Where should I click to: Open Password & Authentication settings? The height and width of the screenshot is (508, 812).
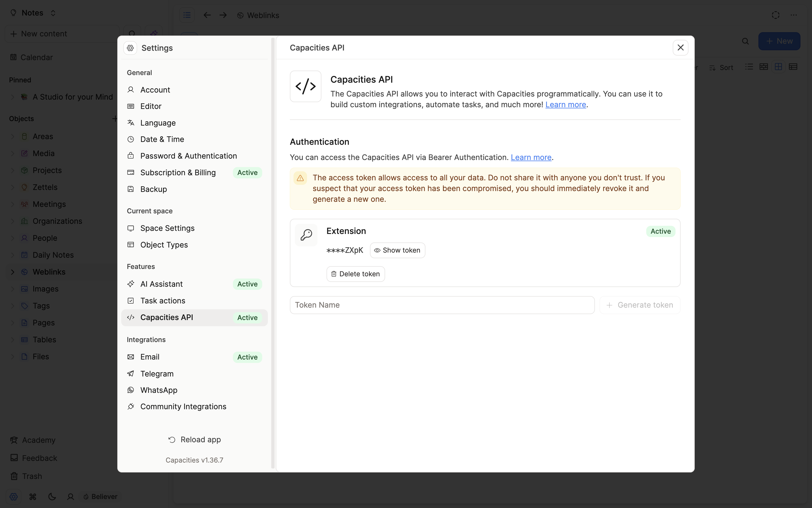[x=194, y=156]
